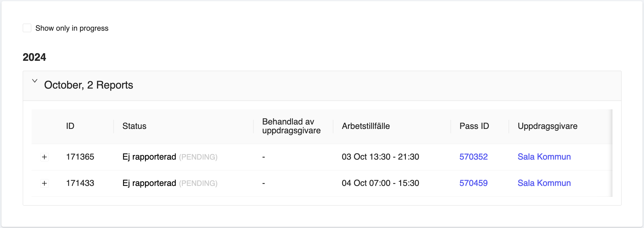Click the ID column header
The height and width of the screenshot is (228, 644).
70,126
